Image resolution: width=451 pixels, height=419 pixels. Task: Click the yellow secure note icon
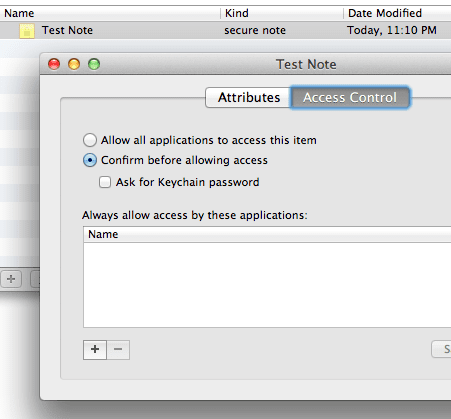coord(27,31)
